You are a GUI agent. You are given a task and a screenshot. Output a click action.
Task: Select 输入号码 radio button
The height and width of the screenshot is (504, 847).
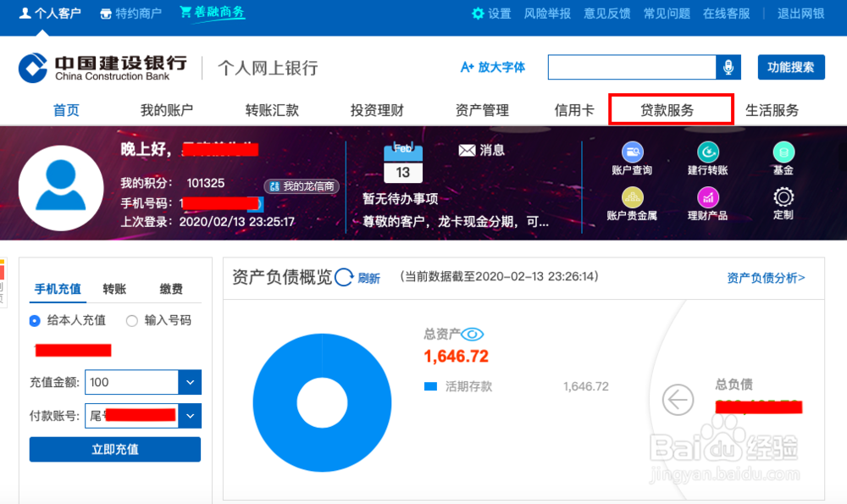132,321
